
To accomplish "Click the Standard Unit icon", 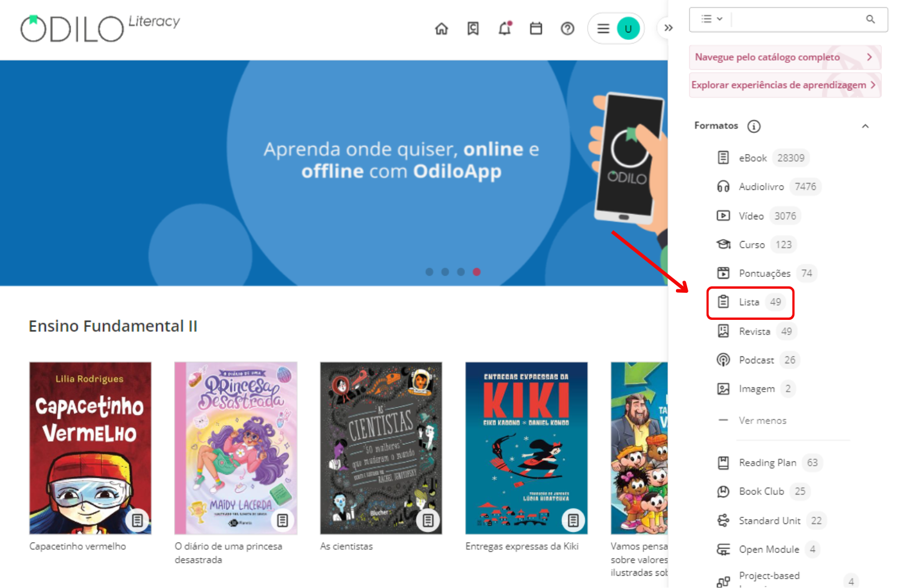I will pos(723,520).
